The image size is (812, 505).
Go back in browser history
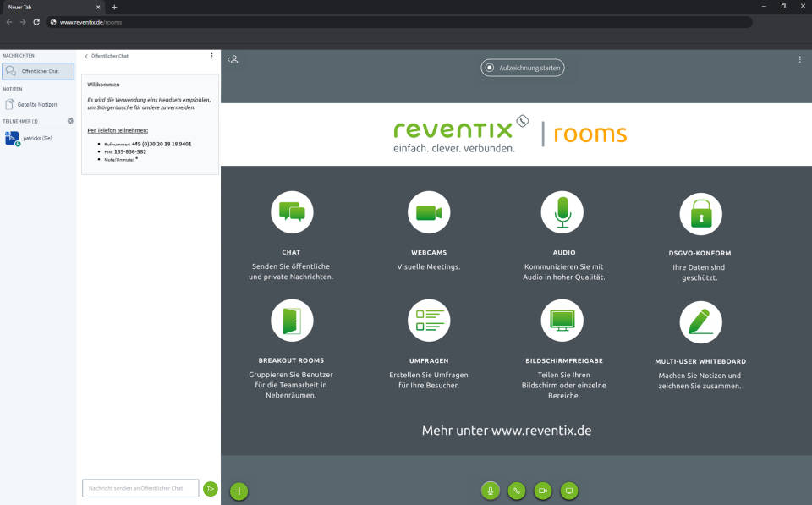click(x=8, y=22)
